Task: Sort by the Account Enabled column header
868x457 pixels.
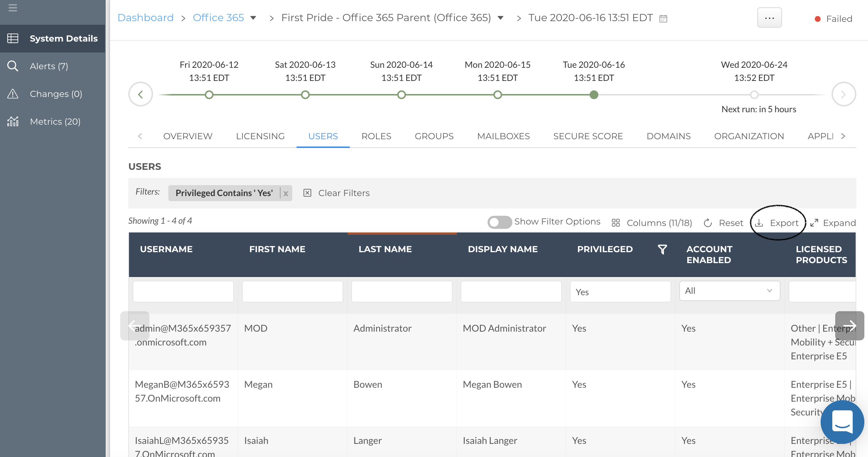Action: click(709, 254)
